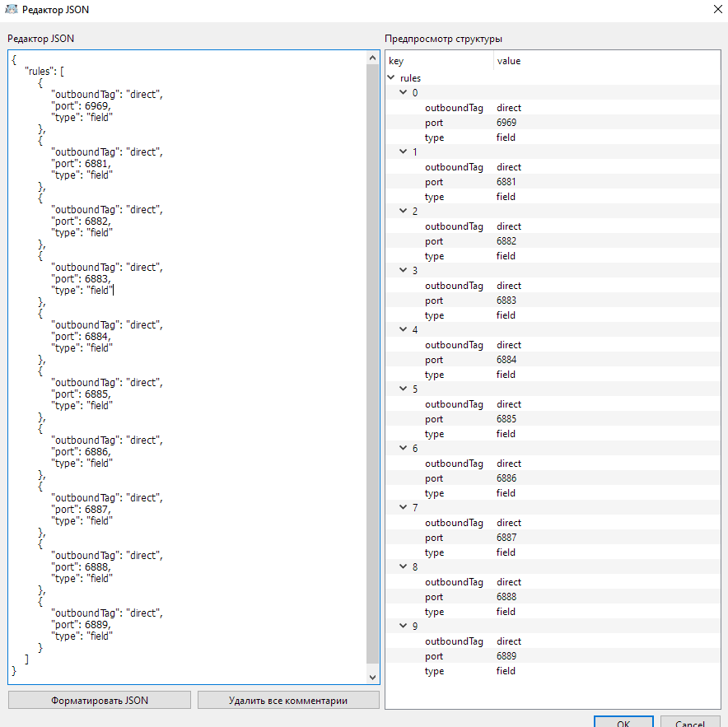Click the editor vertical scrollbar thumb
This screenshot has height=727, width=728.
click(372, 365)
